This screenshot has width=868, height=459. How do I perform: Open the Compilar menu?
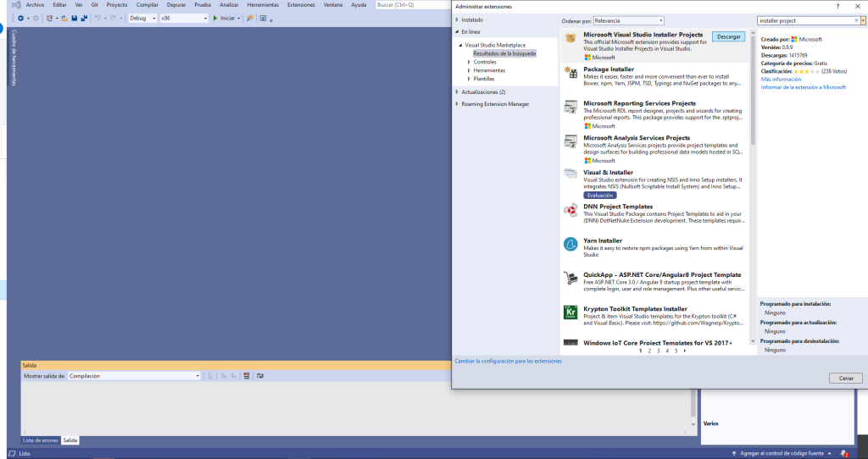pos(147,5)
